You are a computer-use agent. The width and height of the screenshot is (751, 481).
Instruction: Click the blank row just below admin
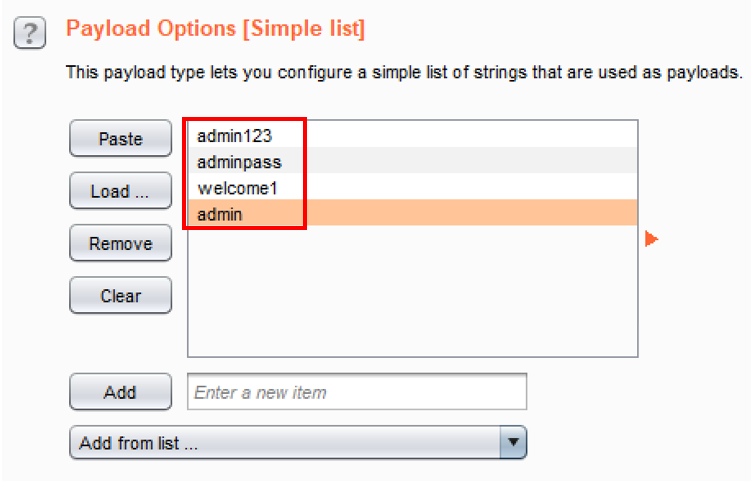[412, 239]
